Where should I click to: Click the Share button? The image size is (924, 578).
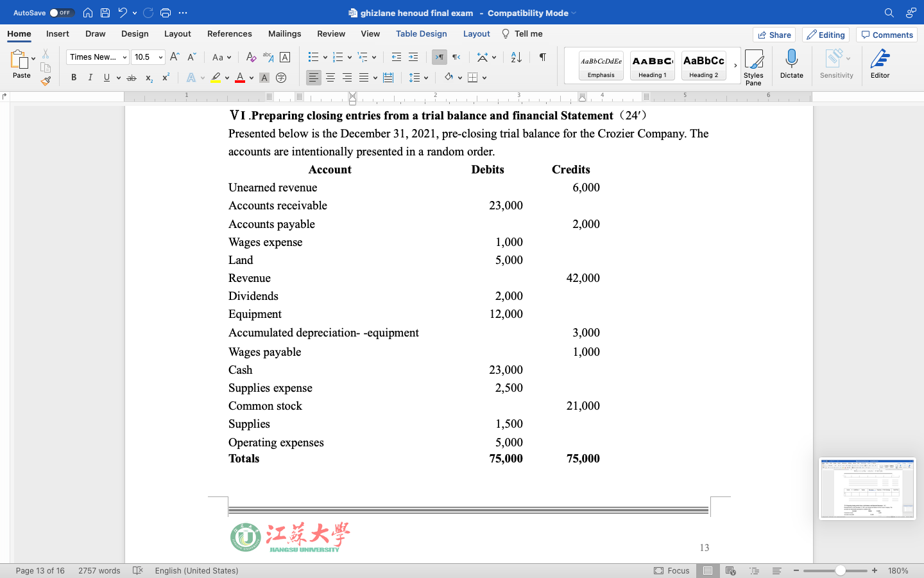point(774,35)
